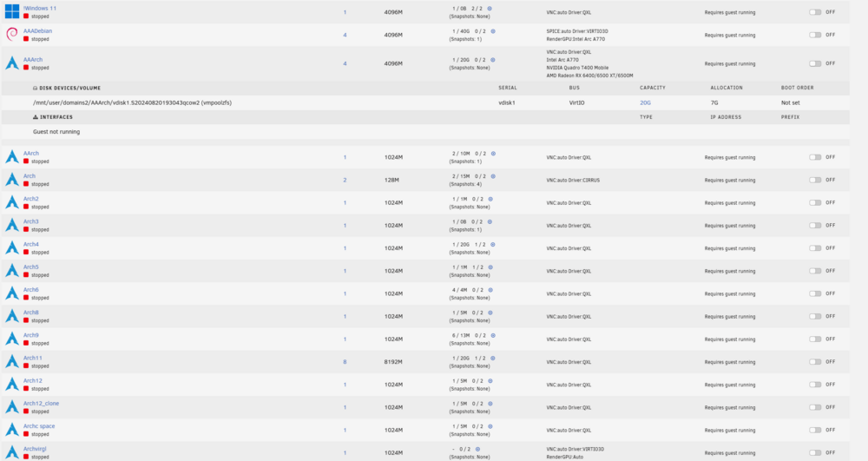Open CPU count 2 for Arch VM
The width and height of the screenshot is (868, 461).
(x=345, y=181)
